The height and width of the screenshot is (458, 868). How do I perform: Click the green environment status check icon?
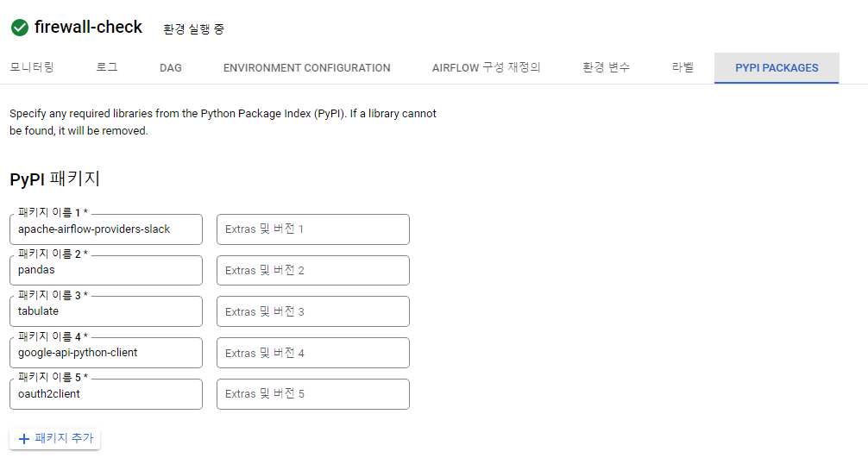20,28
